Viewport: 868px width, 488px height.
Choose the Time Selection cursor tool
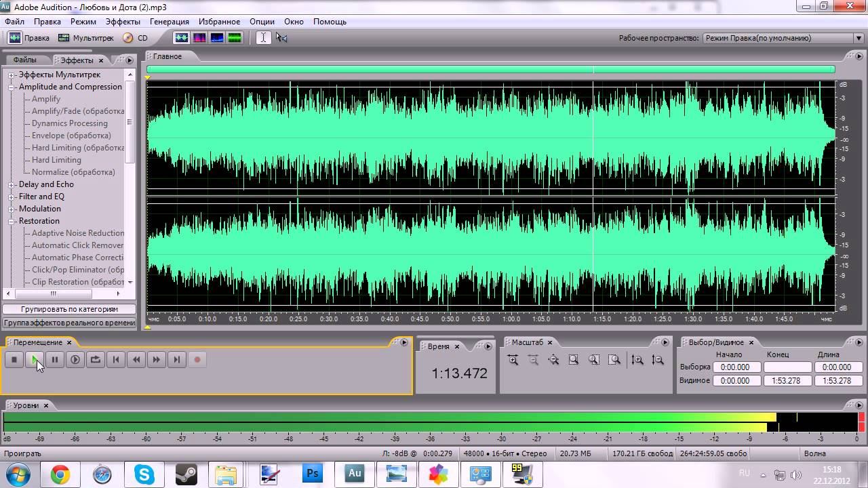coord(263,38)
